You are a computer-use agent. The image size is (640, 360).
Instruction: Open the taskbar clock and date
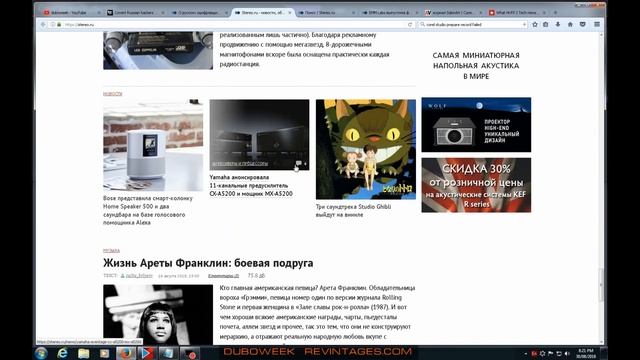586,353
